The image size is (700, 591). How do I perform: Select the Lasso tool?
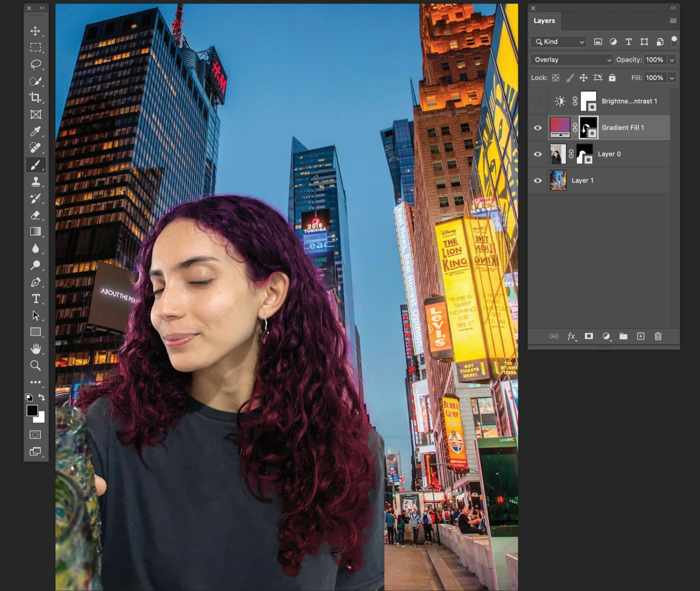pos(36,64)
